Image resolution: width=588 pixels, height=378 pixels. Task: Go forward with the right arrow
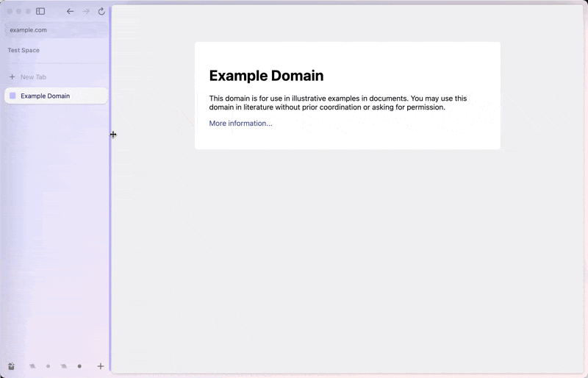click(86, 11)
